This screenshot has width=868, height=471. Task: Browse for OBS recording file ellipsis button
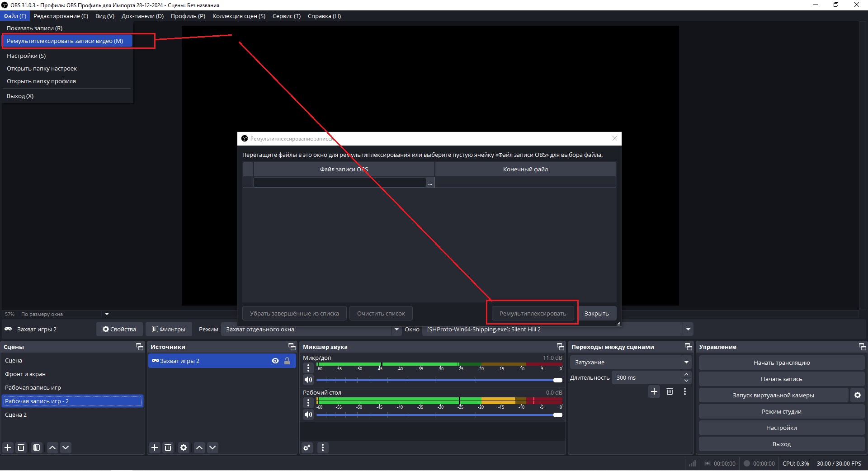[430, 183]
